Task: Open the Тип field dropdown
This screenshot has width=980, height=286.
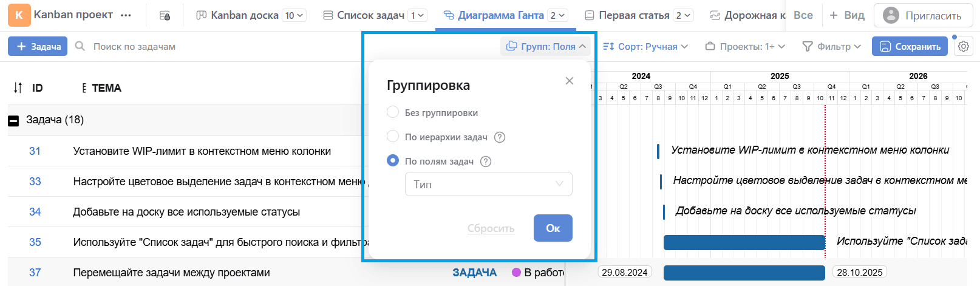Action: coord(488,184)
